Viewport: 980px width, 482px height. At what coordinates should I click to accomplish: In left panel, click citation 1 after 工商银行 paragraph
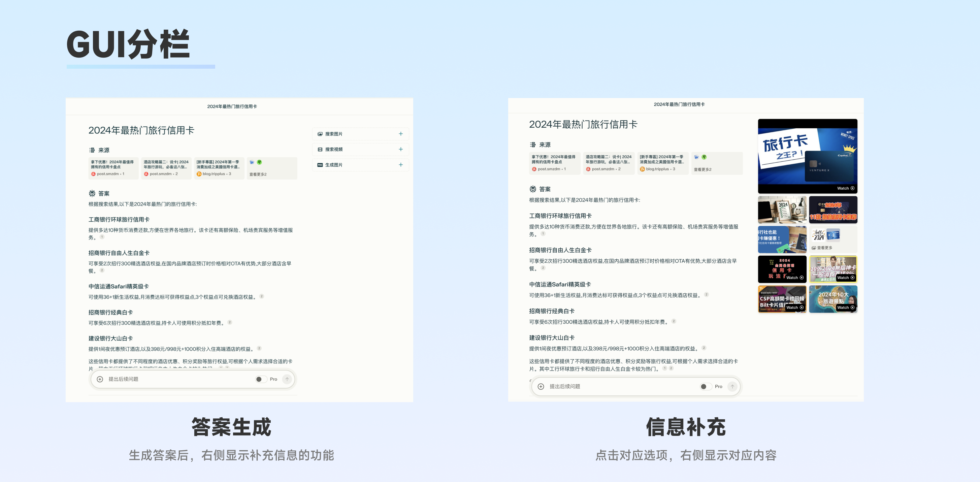click(102, 237)
